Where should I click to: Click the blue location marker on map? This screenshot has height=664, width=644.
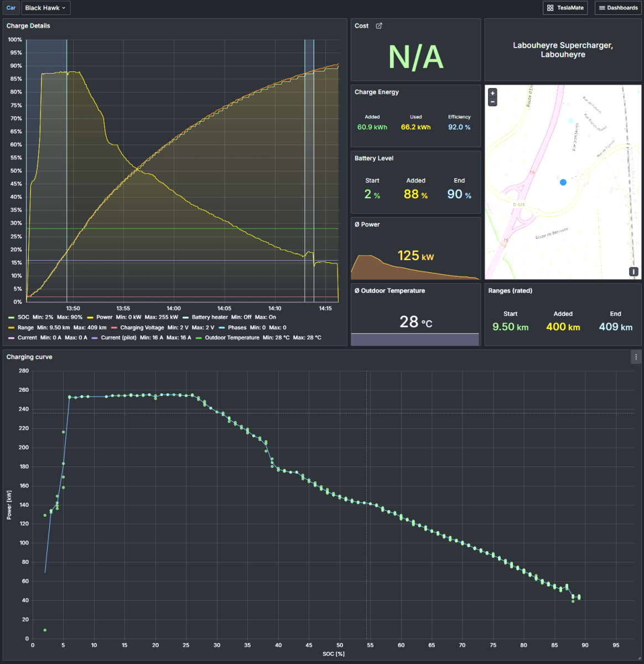(x=563, y=182)
